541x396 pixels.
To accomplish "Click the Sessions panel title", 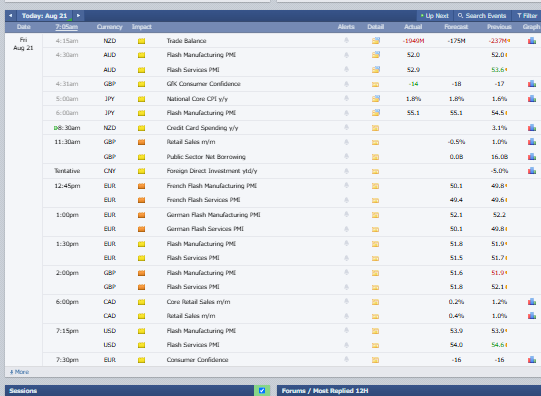I will 23,390.
